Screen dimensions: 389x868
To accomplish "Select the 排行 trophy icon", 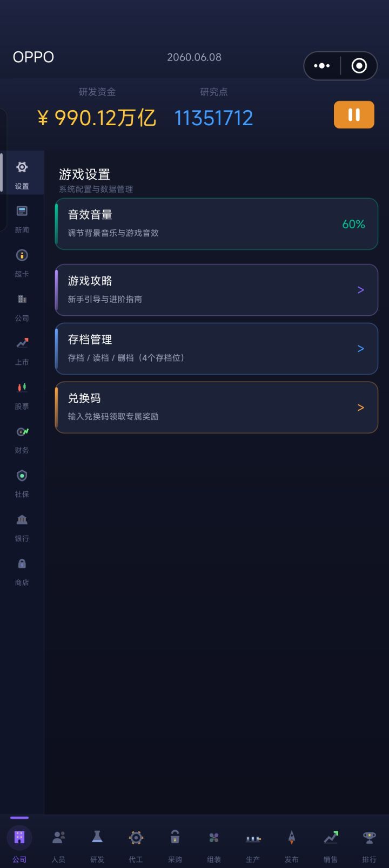I will [x=370, y=837].
